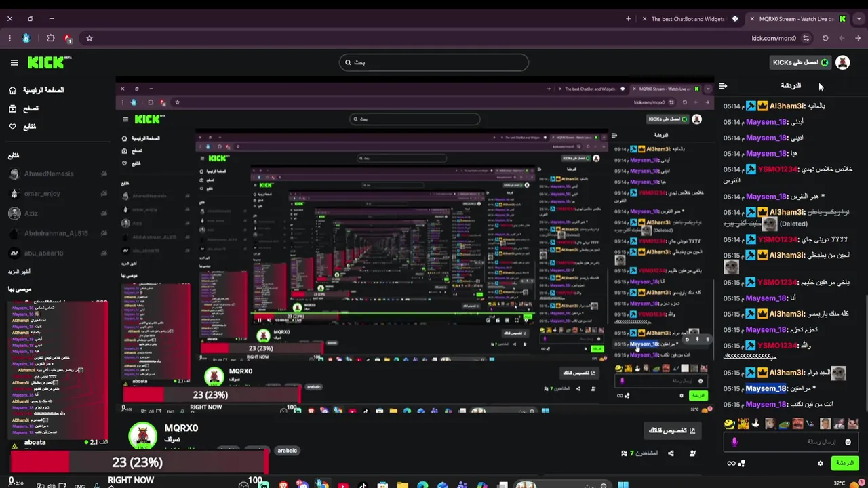This screenshot has height=488, width=868.
Task: Select the MQRX0 Stream browser tab
Action: pos(797,19)
